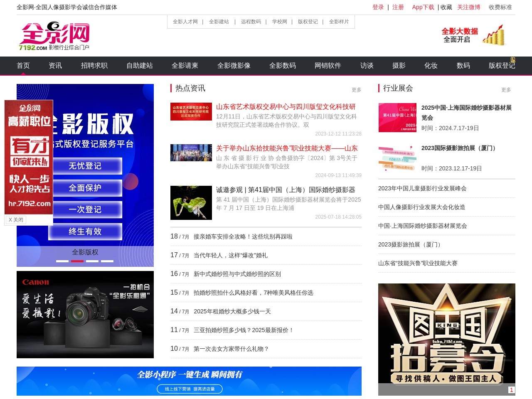Open the 摄影 menu in main navigation
The height and width of the screenshot is (399, 532).
[x=399, y=65]
